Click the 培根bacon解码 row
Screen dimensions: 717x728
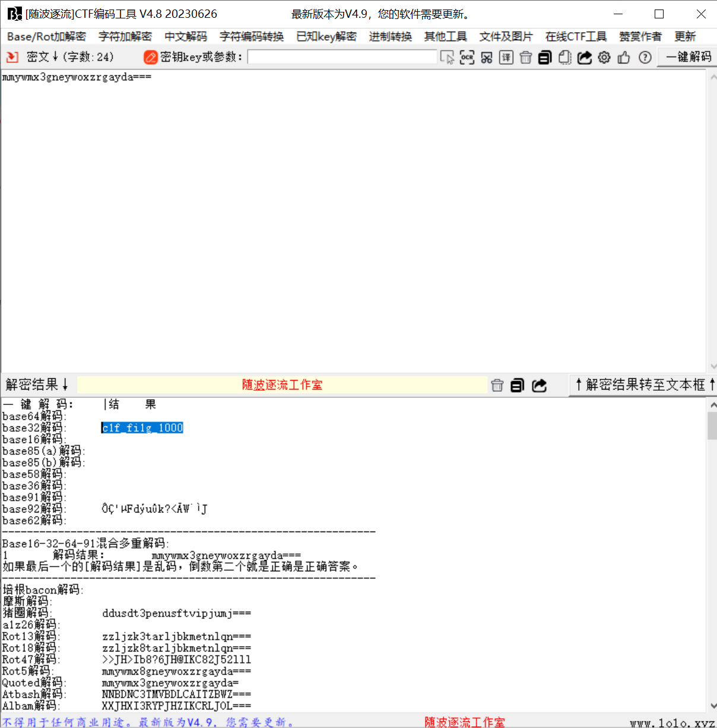43,590
